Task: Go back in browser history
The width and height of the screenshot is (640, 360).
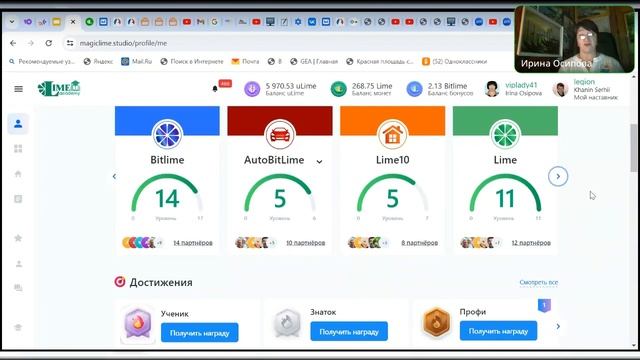Action: pyautogui.click(x=13, y=43)
